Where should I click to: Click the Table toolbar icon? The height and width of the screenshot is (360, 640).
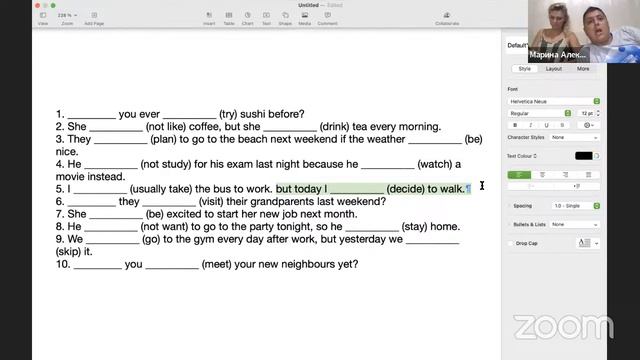click(x=229, y=16)
